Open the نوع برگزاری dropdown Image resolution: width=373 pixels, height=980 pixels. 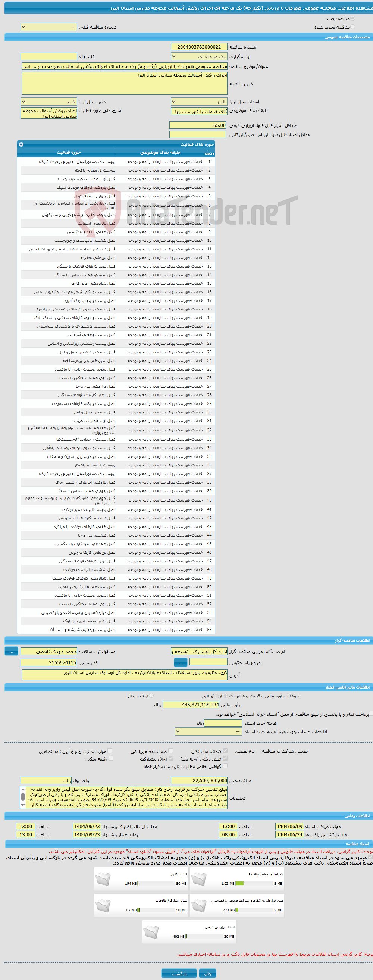click(199, 56)
